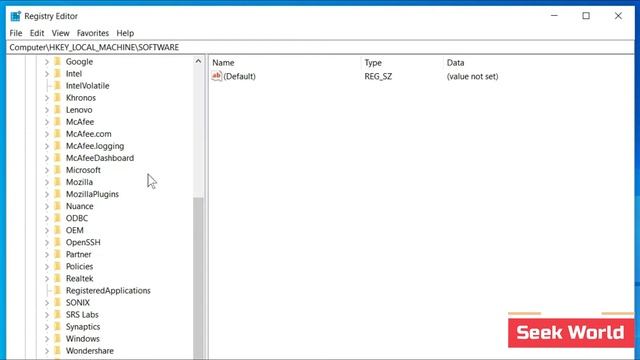Click the tree pane scroll up arrow
Viewport: 640px width, 360px height.
point(198,61)
